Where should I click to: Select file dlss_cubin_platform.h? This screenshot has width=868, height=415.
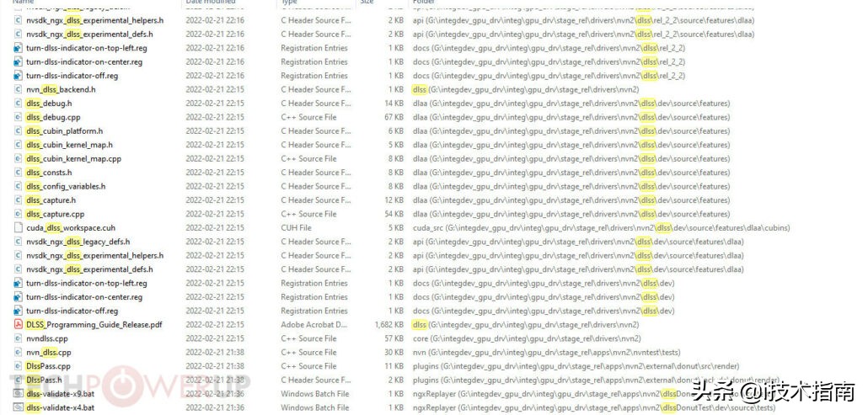[x=64, y=131]
